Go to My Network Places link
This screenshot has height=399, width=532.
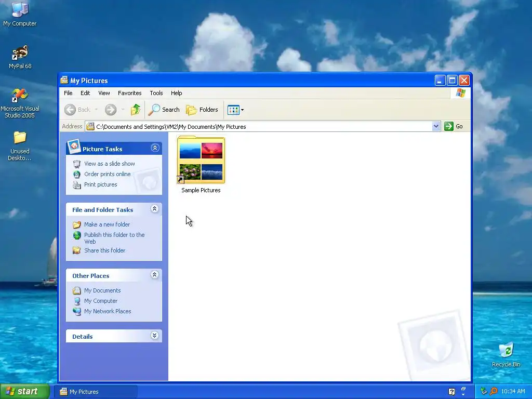(108, 311)
